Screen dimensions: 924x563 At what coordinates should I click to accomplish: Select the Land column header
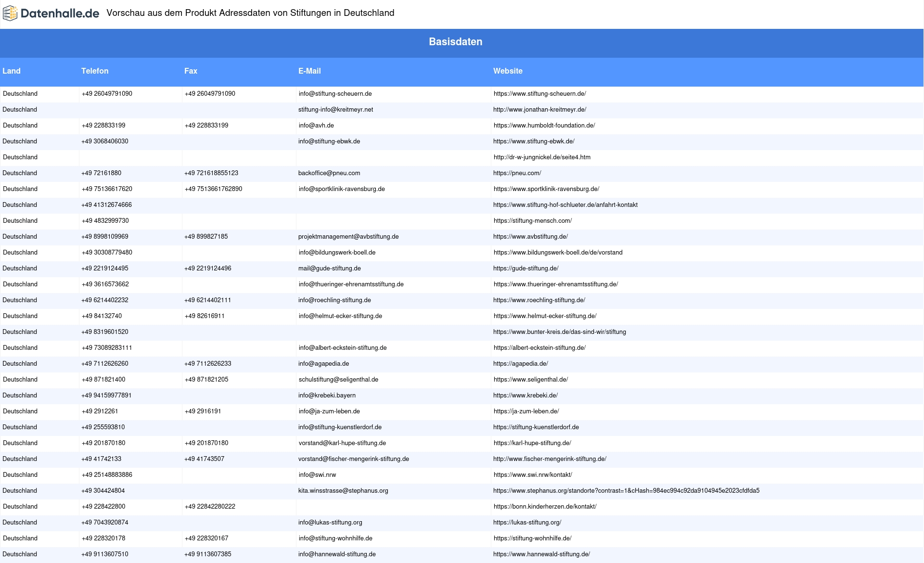12,71
